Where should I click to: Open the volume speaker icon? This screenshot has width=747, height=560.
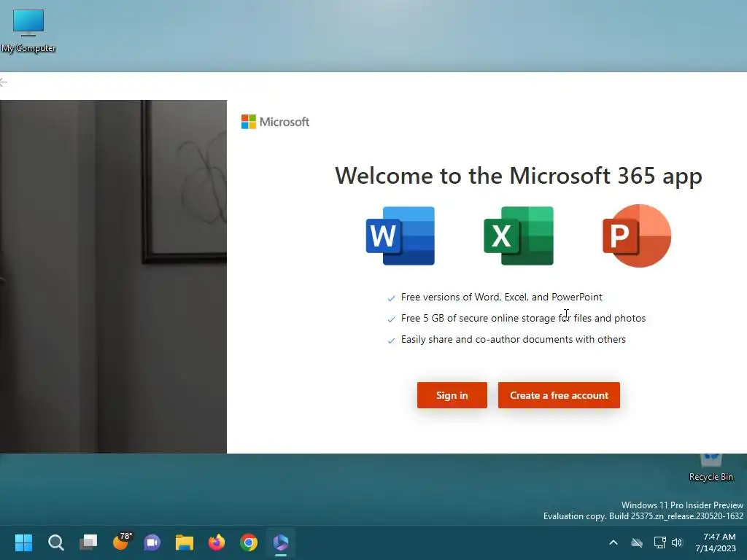click(677, 542)
